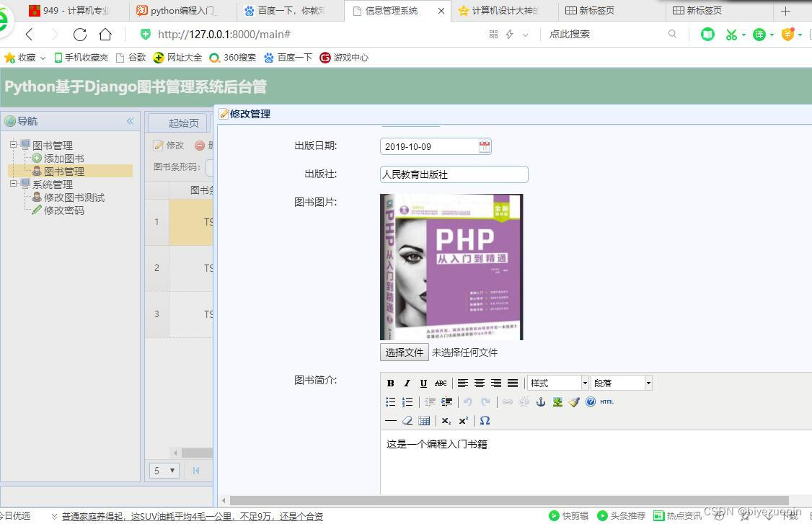Image resolution: width=812 pixels, height=524 pixels.
Task: Collapse the 图书管理 tree node
Action: point(12,145)
